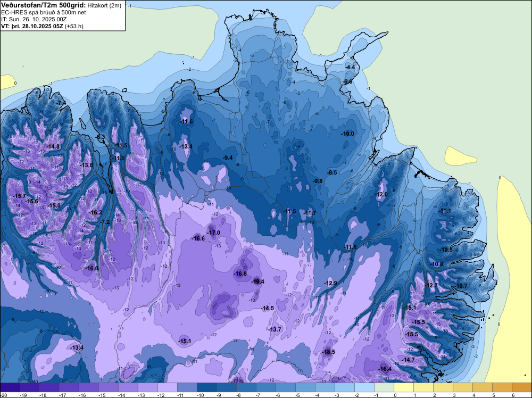This screenshot has height=398, width=532.
Task: Click the -16.4 temperature label
Action: point(385,369)
